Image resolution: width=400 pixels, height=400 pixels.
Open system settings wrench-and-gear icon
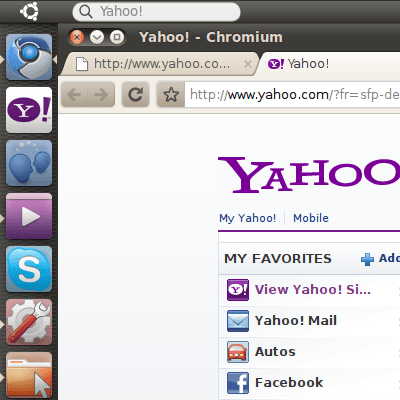pos(29,322)
